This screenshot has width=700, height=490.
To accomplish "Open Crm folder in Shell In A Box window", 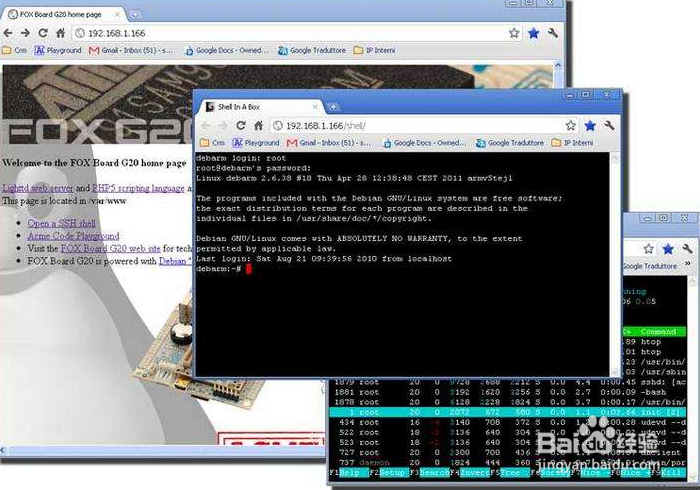I will coord(212,143).
